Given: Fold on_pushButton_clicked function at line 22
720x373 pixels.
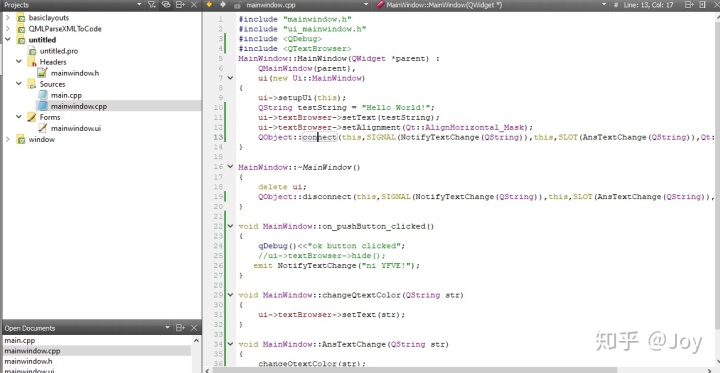Looking at the screenshot, I should [x=231, y=226].
